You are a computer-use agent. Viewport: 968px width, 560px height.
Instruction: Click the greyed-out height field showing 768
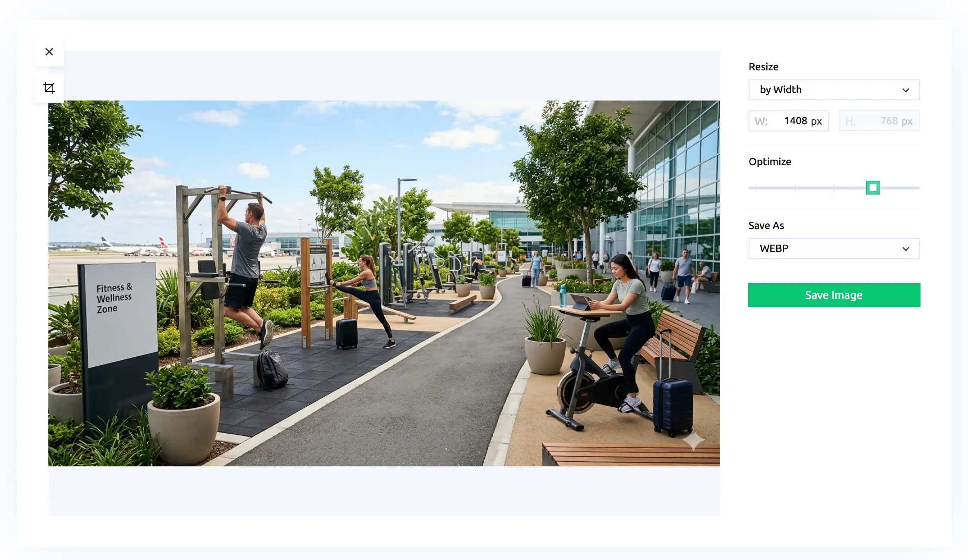coord(879,121)
